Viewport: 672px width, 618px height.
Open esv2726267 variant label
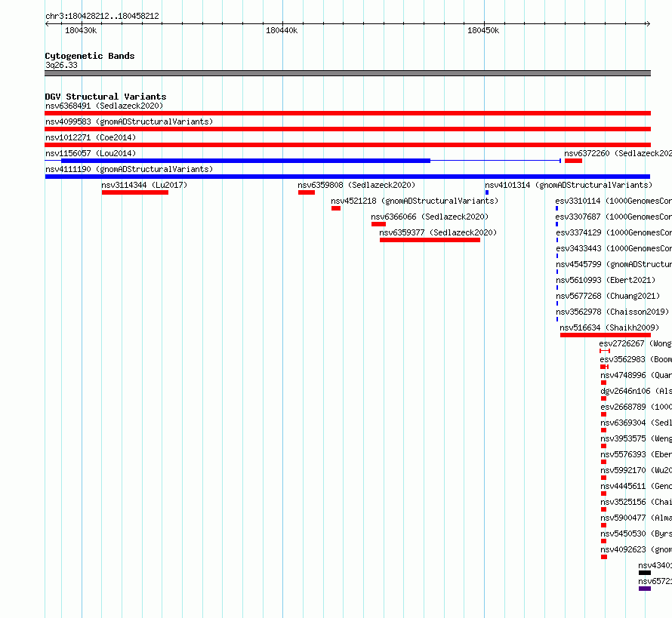pos(636,343)
